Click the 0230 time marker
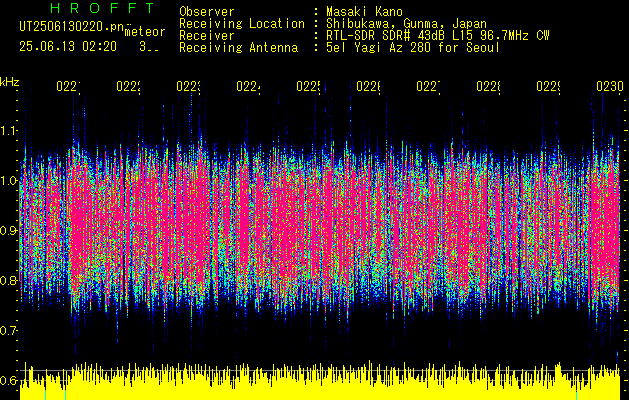Viewport: 629px width, 400px height. [x=610, y=86]
